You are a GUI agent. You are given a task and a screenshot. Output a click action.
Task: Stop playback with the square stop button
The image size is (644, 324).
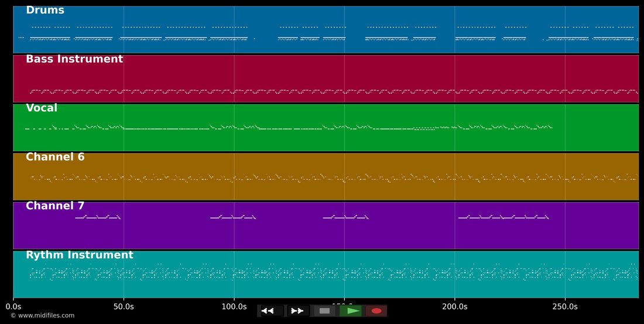tap(324, 311)
